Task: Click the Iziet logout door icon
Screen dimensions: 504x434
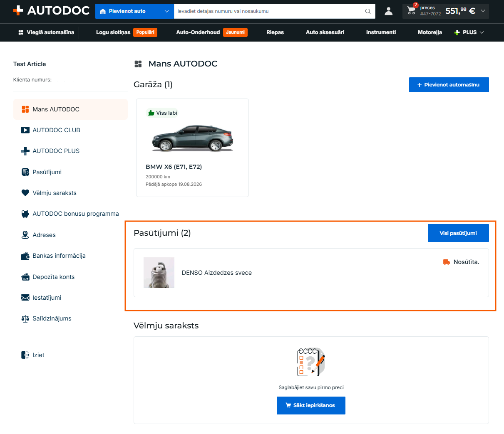Action: click(25, 355)
